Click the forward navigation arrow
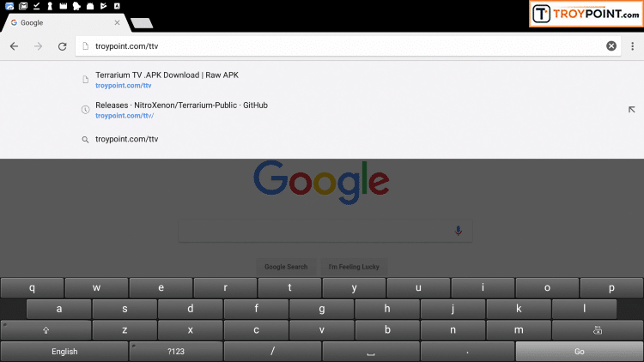Image resolution: width=644 pixels, height=362 pixels. point(38,46)
